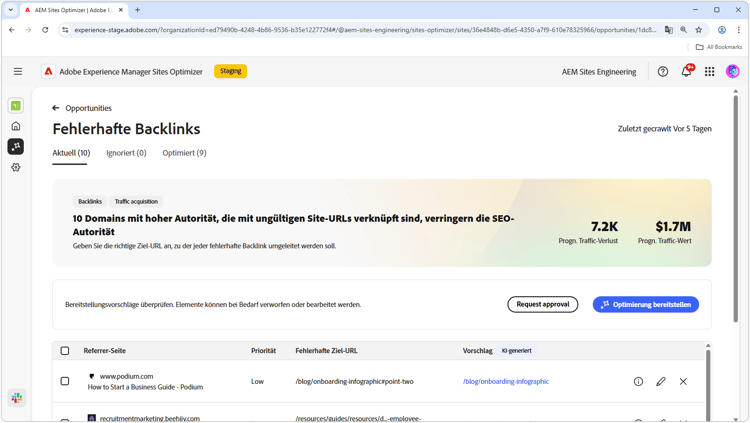Open the /blog/onboarding-infographic suggestion link
The width and height of the screenshot is (750, 423).
[506, 381]
